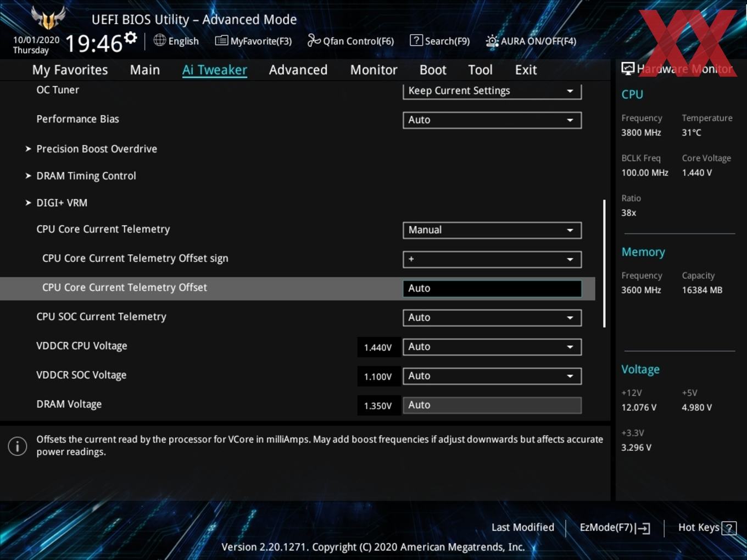Click DRAM Voltage input field
747x560 pixels.
click(x=492, y=405)
